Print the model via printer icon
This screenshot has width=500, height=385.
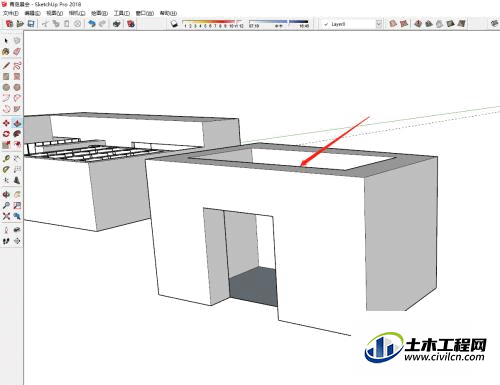point(117,24)
